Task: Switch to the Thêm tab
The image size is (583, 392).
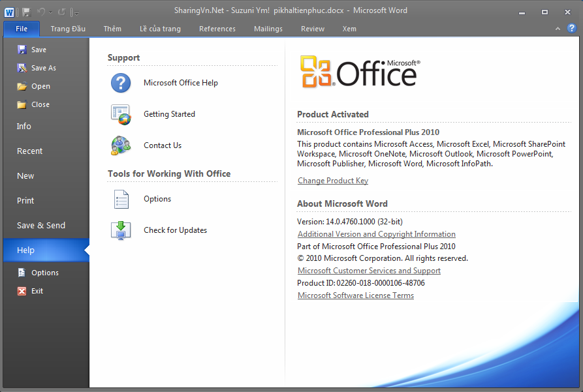Action: pos(112,29)
